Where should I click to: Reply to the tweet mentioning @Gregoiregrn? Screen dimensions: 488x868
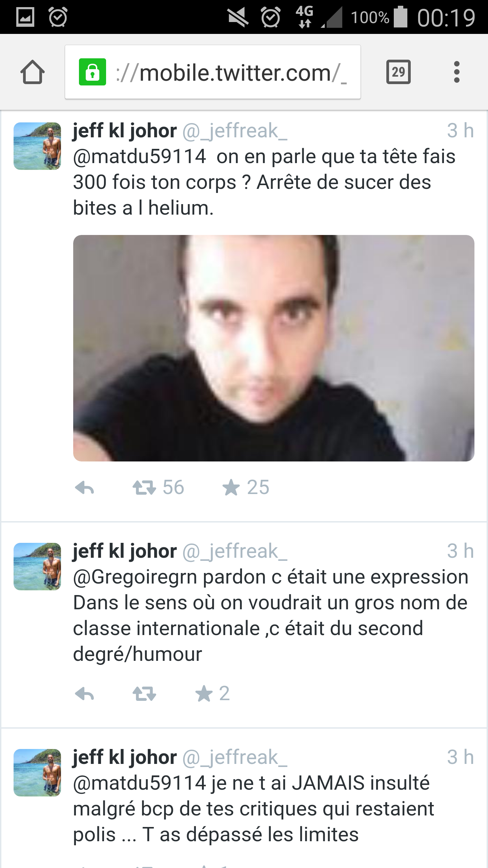point(84,694)
